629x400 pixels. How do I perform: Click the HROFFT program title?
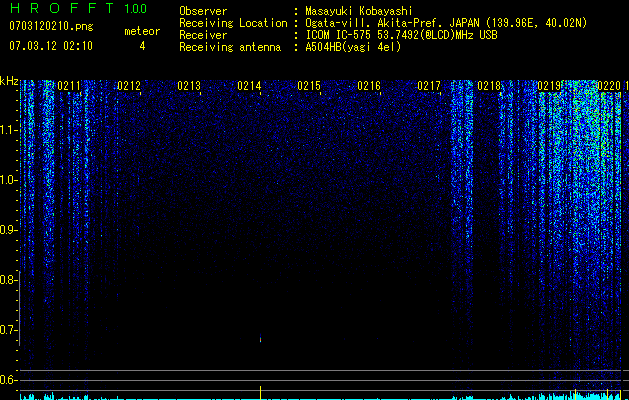pyautogui.click(x=62, y=8)
